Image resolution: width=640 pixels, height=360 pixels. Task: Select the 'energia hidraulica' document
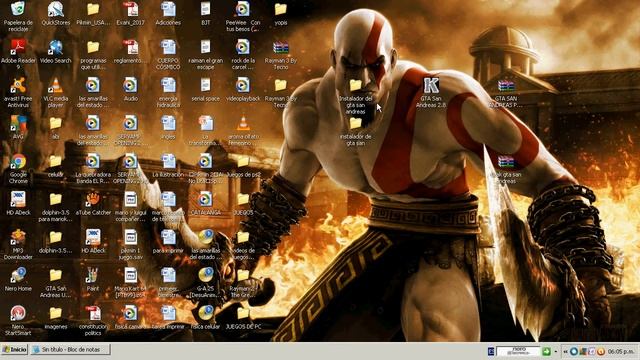(x=168, y=92)
